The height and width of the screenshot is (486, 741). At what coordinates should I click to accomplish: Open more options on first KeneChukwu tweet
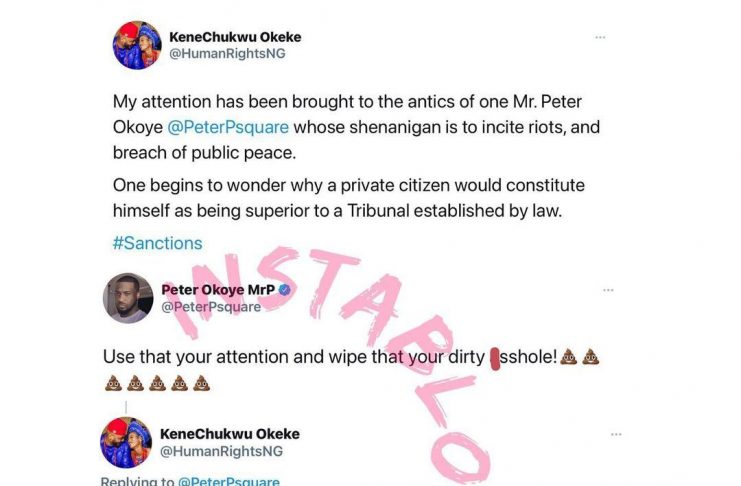tap(600, 37)
